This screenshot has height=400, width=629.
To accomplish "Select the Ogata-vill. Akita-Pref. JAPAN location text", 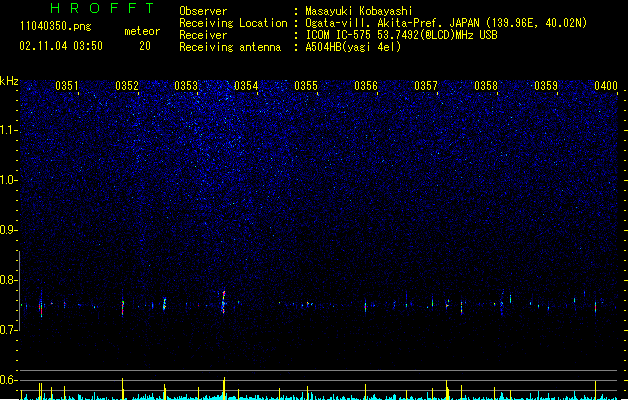I will [446, 23].
